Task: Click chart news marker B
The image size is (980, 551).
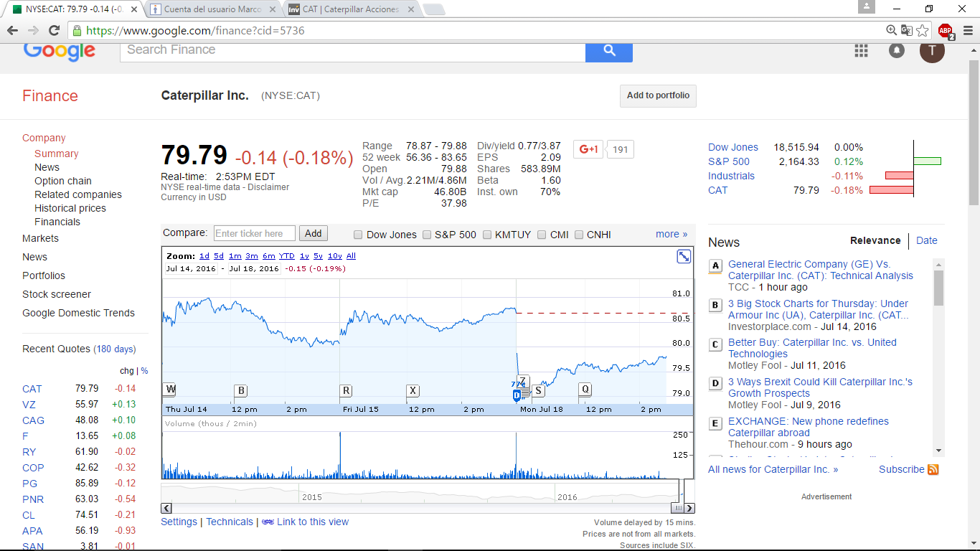Action: click(241, 391)
